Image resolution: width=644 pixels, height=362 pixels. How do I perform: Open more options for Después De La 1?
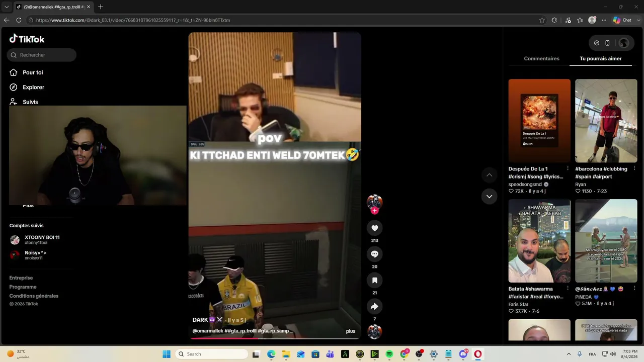(568, 168)
